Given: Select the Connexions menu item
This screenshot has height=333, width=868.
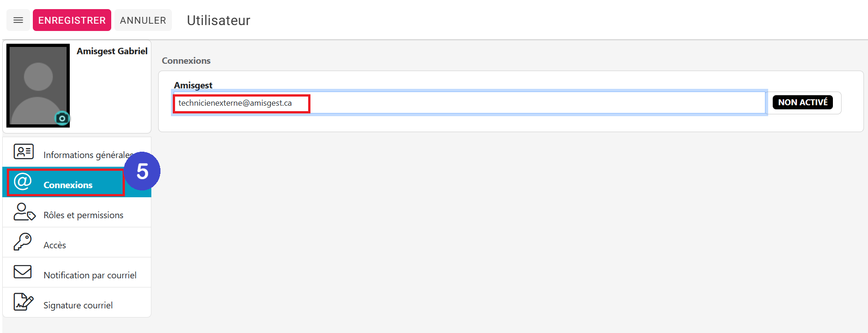Looking at the screenshot, I should click(x=77, y=182).
